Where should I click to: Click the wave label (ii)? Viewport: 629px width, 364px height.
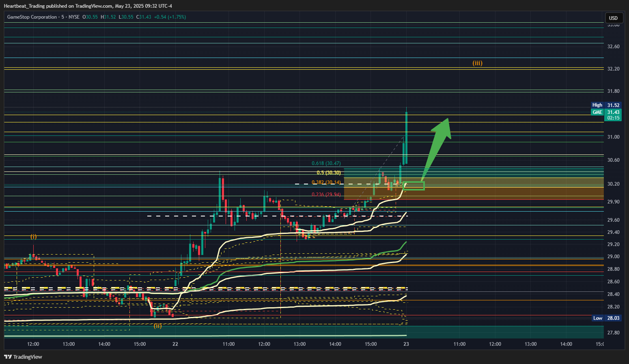(158, 325)
